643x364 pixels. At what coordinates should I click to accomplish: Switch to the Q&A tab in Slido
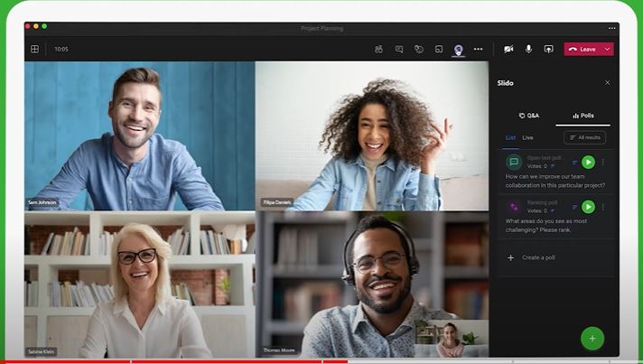coord(528,116)
